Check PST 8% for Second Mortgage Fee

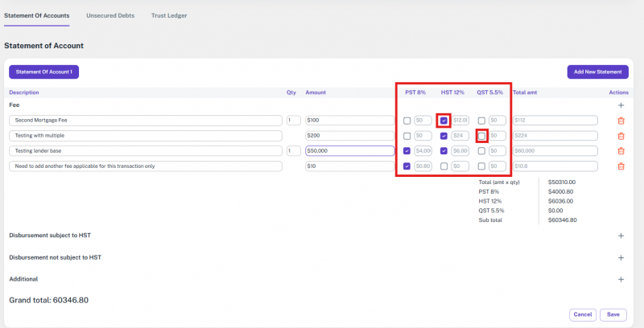click(407, 121)
